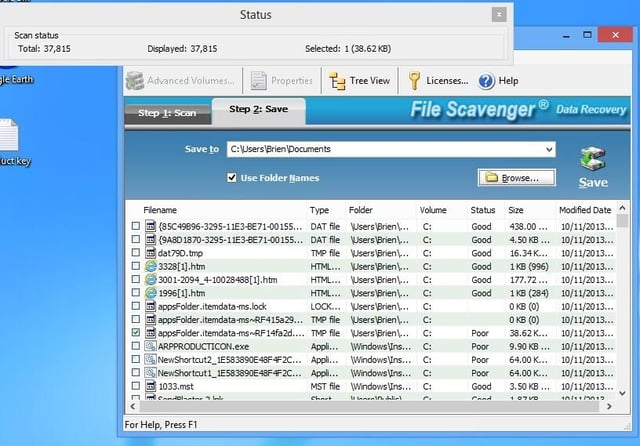The height and width of the screenshot is (446, 640).
Task: Click the vertical scrollbar up arrow
Action: (622, 208)
